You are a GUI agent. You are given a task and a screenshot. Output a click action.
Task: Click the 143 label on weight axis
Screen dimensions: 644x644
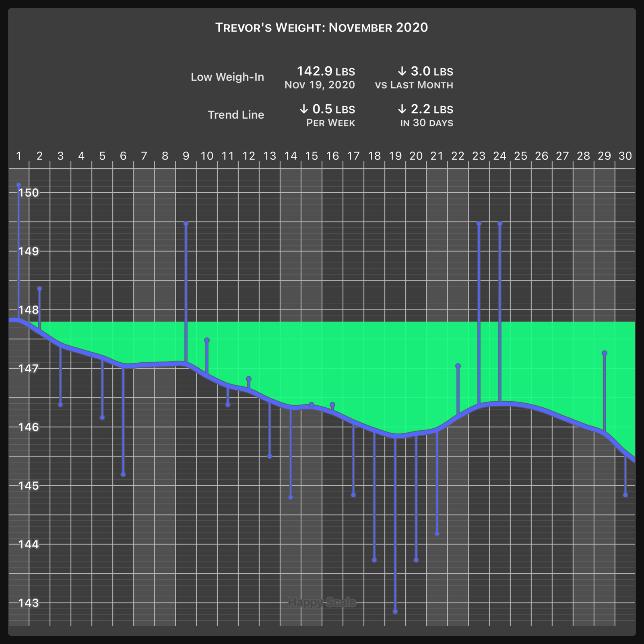29,603
